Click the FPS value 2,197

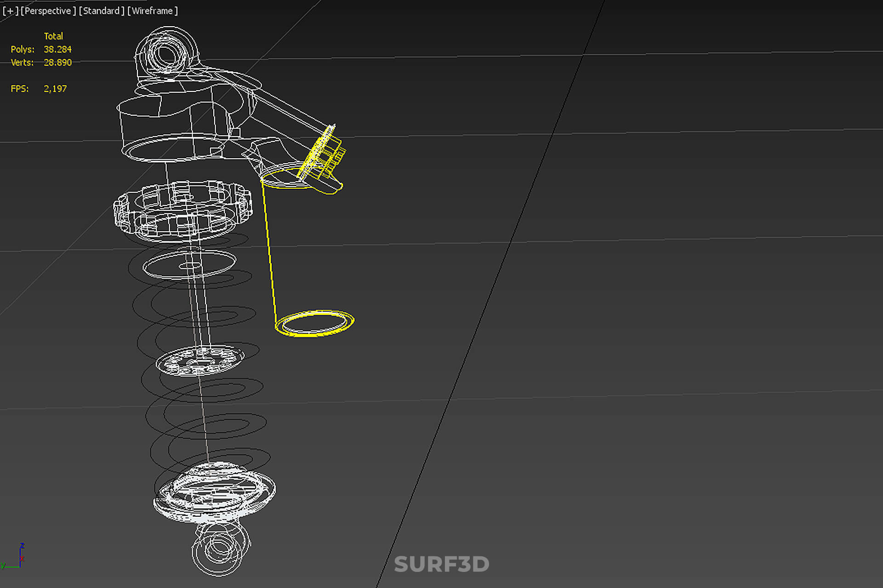pyautogui.click(x=55, y=89)
